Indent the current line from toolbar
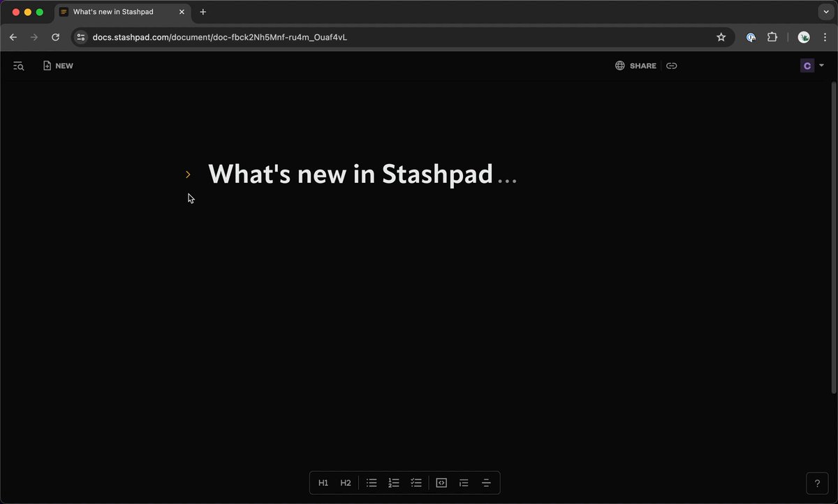Screen dimensions: 838x504 tap(464, 482)
